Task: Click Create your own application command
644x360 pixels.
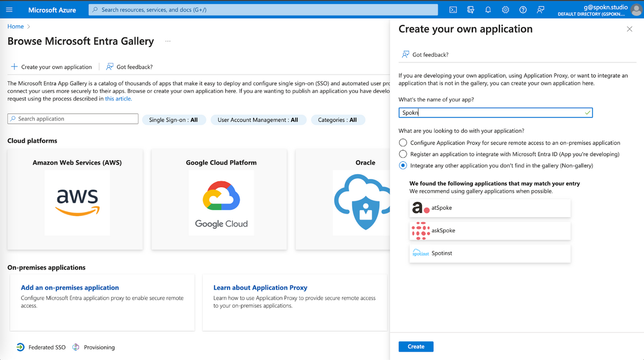Action: tap(51, 67)
